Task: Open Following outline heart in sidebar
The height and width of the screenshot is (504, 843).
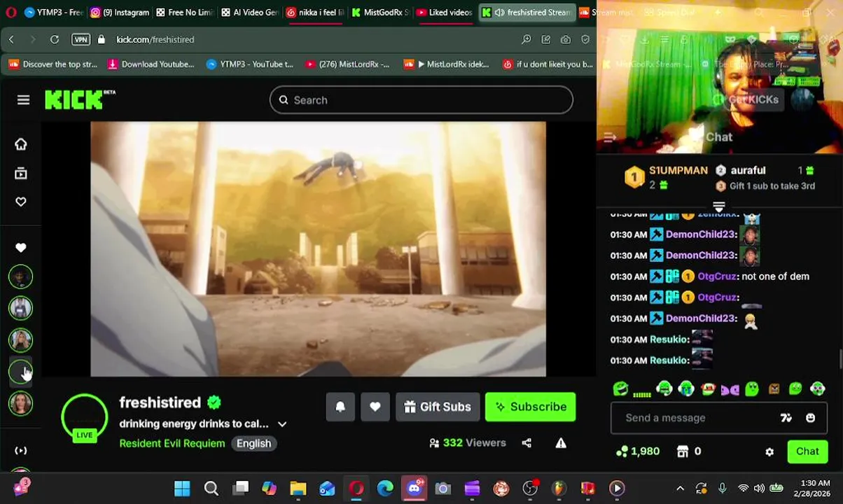Action: pos(21,202)
